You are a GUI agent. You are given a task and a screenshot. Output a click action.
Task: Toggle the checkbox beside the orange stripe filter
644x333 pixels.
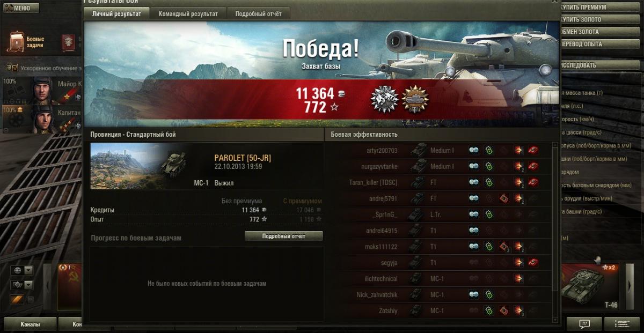click(31, 299)
